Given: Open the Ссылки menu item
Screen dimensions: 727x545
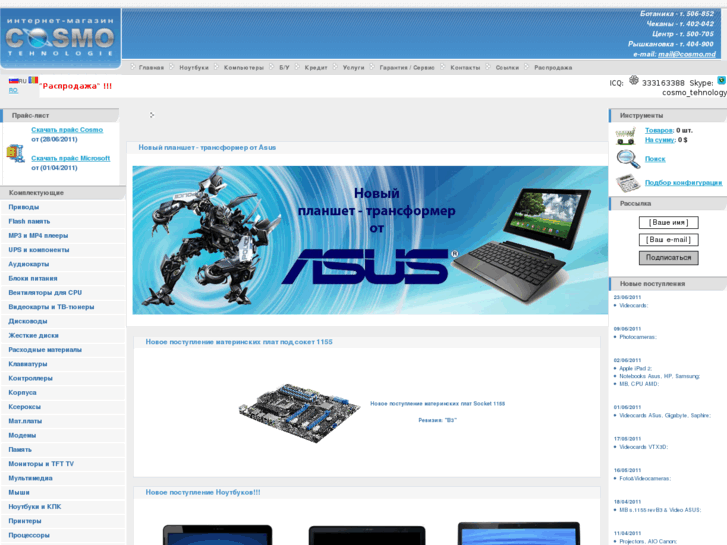Looking at the screenshot, I should tap(507, 68).
